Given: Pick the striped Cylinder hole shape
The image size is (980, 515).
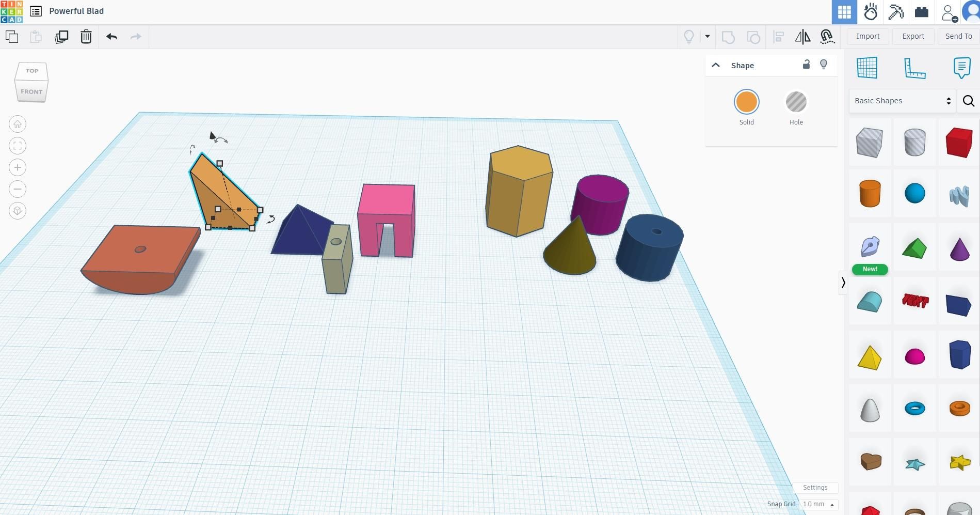Looking at the screenshot, I should [x=915, y=142].
